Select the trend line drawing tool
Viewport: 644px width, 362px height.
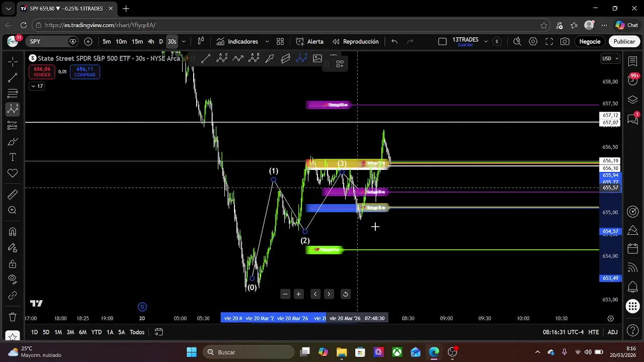[x=13, y=77]
